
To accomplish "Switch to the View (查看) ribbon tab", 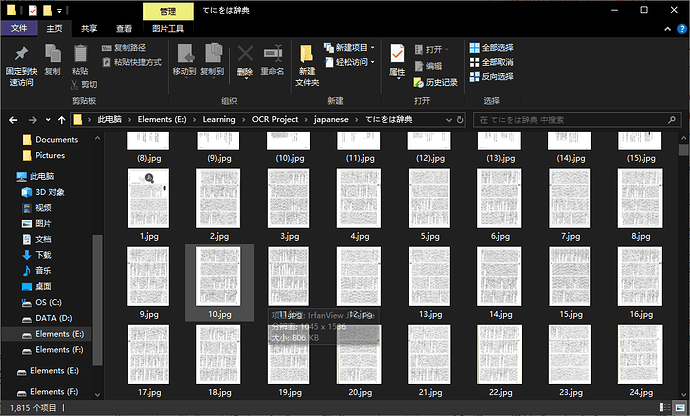I will click(x=123, y=29).
